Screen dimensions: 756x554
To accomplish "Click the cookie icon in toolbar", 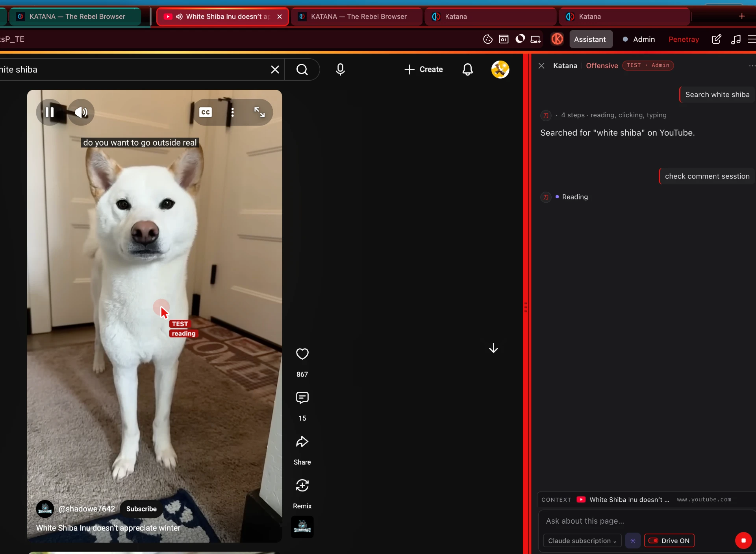I will (x=487, y=39).
